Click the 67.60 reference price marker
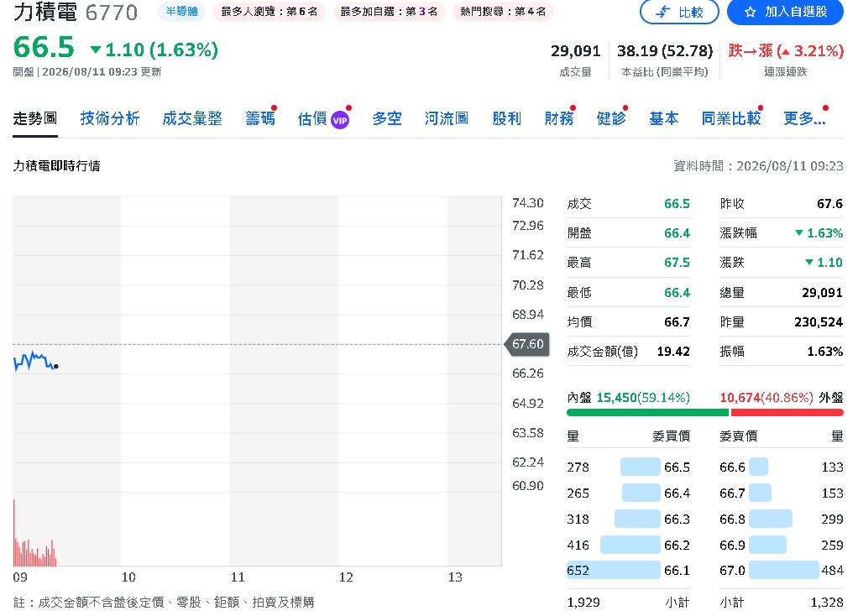This screenshot has width=858, height=616. pyautogui.click(x=527, y=344)
